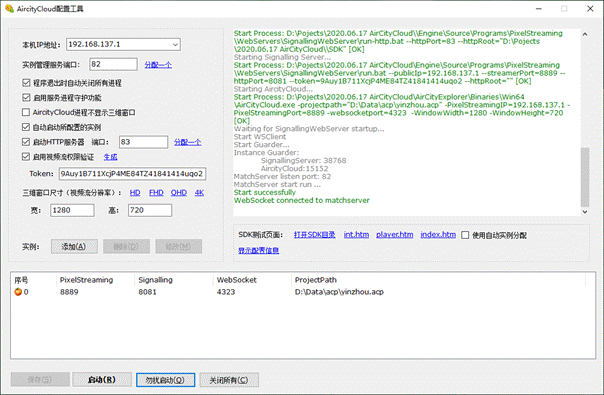Click the disabled Delete (D) button
Viewport: 604px width, 395px height.
click(126, 247)
